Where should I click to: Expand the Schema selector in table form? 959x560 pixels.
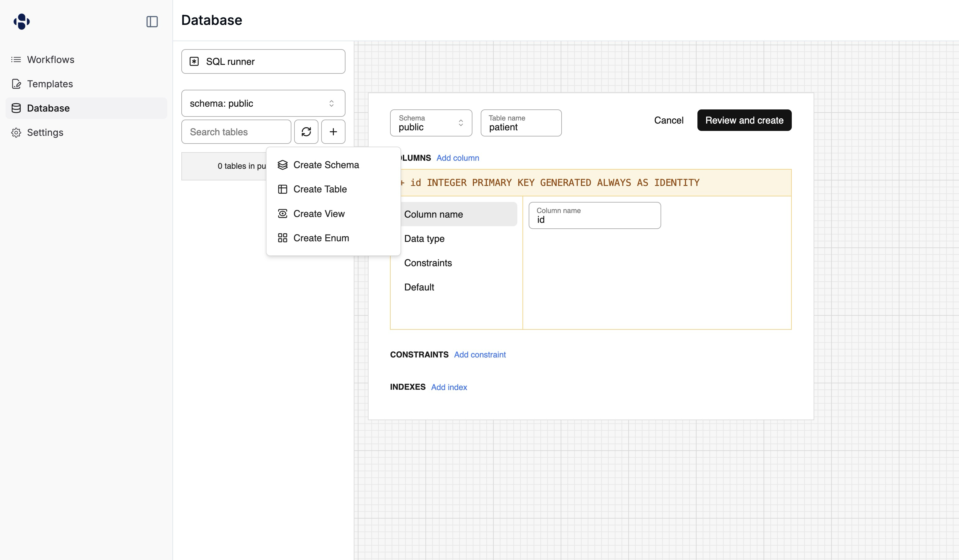(431, 123)
